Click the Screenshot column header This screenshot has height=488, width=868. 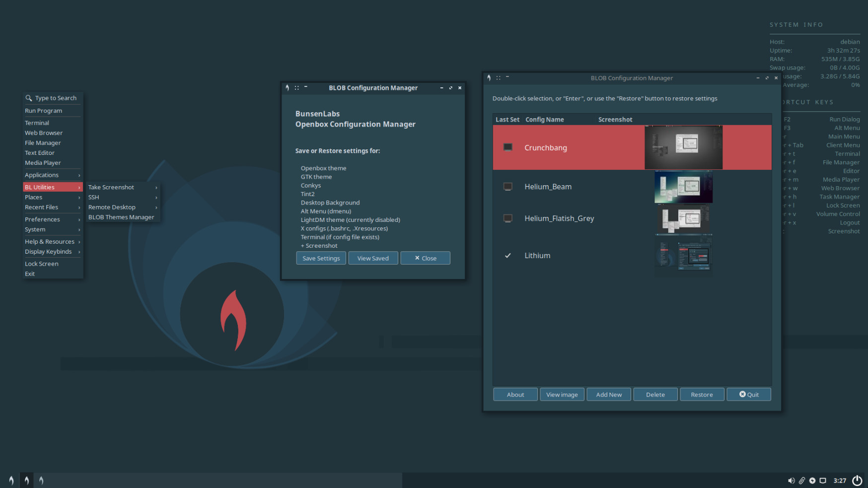[x=615, y=120]
